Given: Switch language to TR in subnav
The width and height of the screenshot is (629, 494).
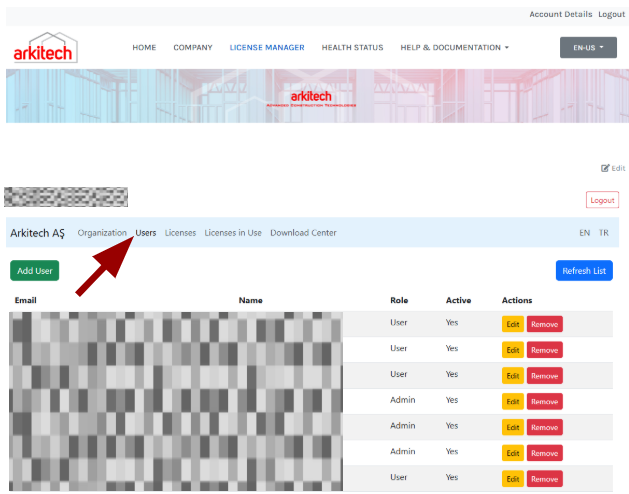Looking at the screenshot, I should pyautogui.click(x=604, y=233).
